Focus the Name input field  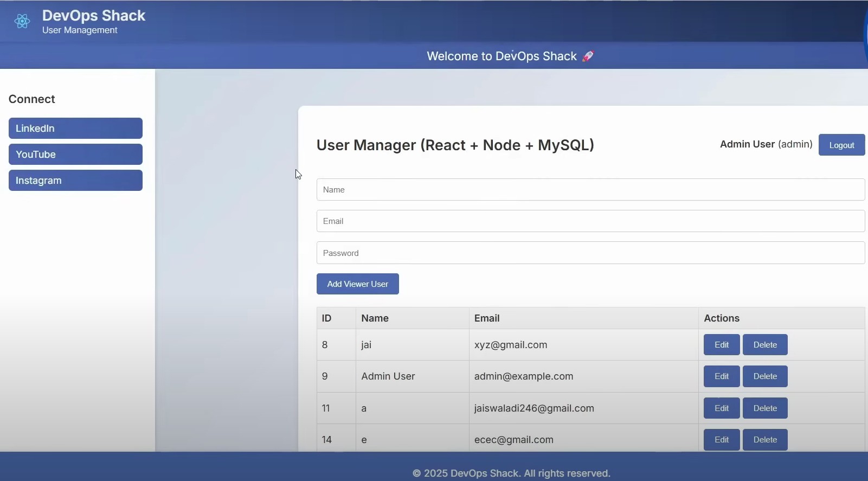tap(590, 190)
